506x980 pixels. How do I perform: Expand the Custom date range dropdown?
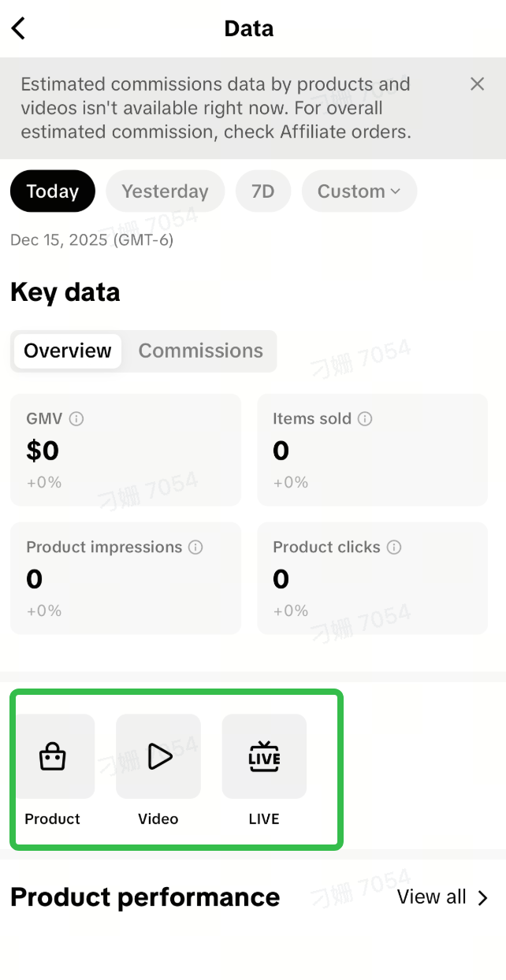[359, 191]
